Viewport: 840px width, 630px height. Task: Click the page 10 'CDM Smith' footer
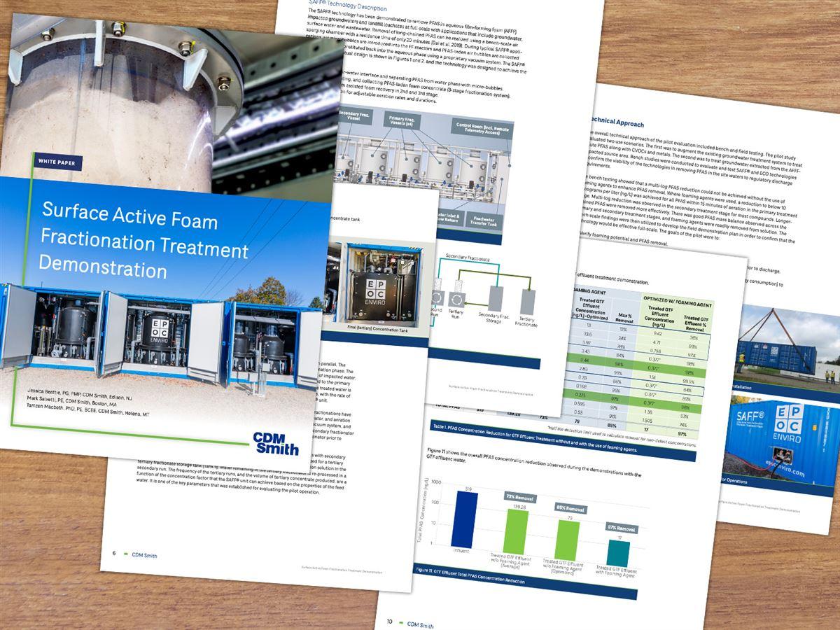pos(420,623)
